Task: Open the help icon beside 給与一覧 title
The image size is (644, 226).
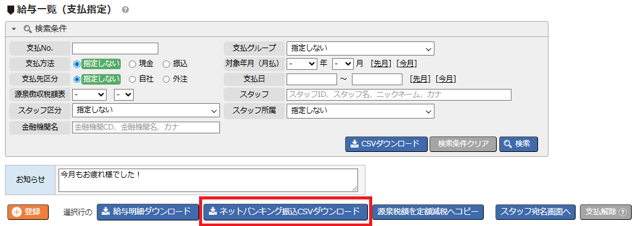Action: pos(126,10)
